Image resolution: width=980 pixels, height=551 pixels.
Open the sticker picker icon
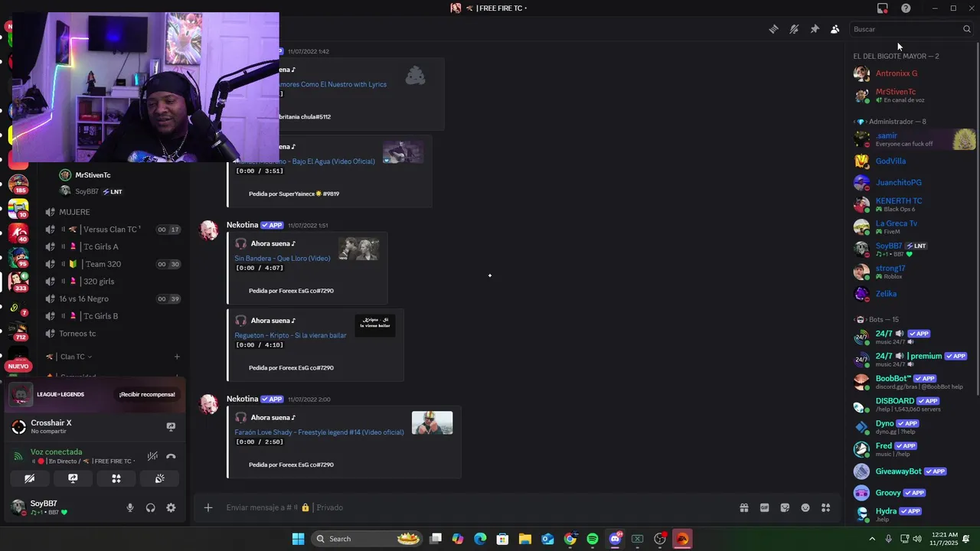[x=785, y=507]
